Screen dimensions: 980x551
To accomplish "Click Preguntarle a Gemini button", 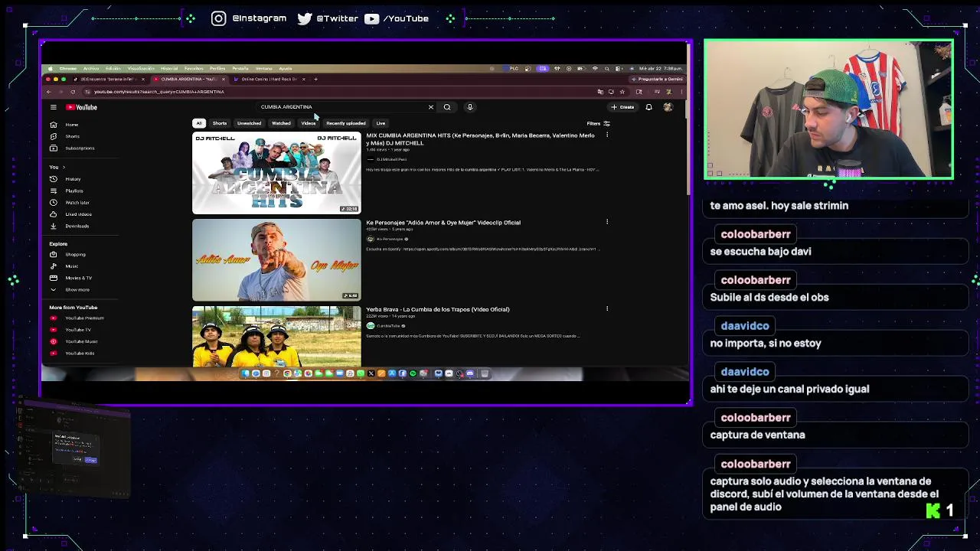I will [657, 79].
